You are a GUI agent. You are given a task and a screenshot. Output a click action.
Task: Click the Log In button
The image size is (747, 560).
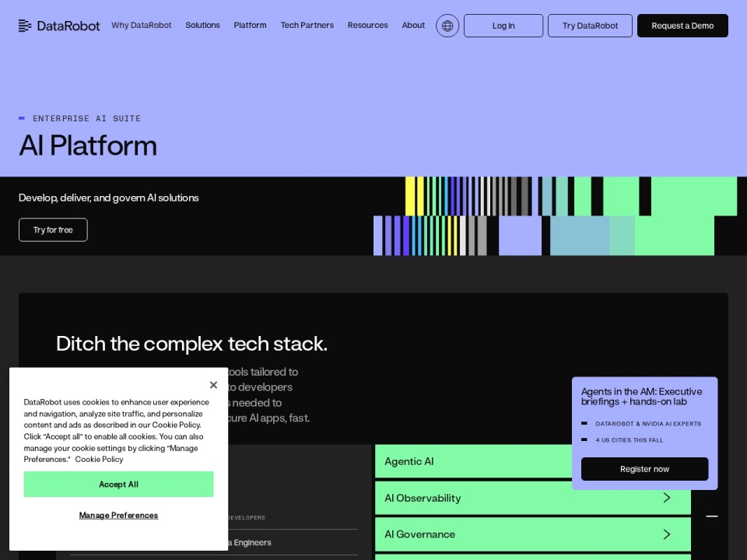pyautogui.click(x=503, y=26)
